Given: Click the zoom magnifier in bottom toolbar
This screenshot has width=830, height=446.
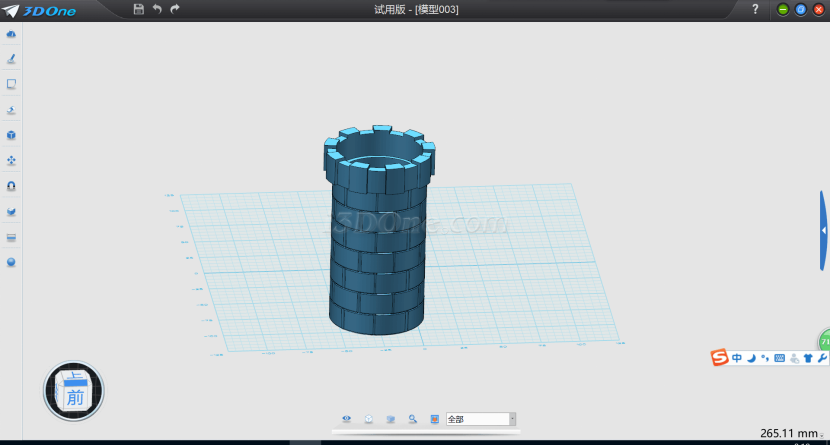Looking at the screenshot, I should tap(412, 419).
